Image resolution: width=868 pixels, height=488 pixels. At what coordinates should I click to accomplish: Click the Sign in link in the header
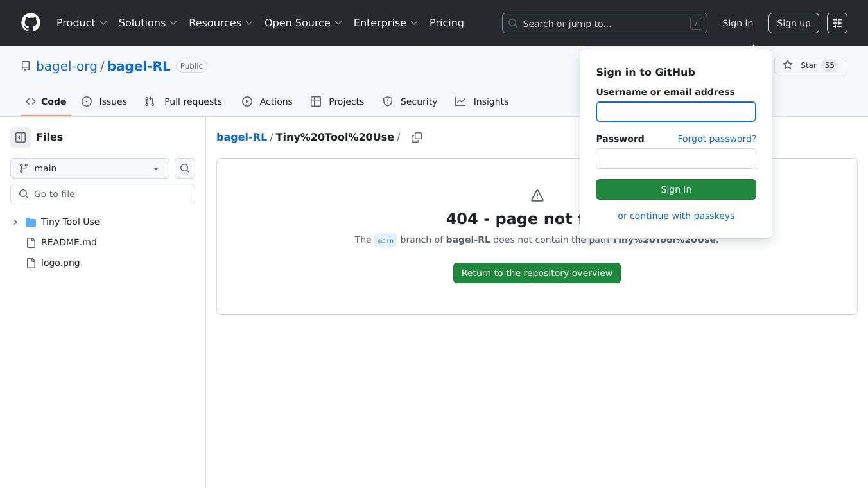pos(738,23)
